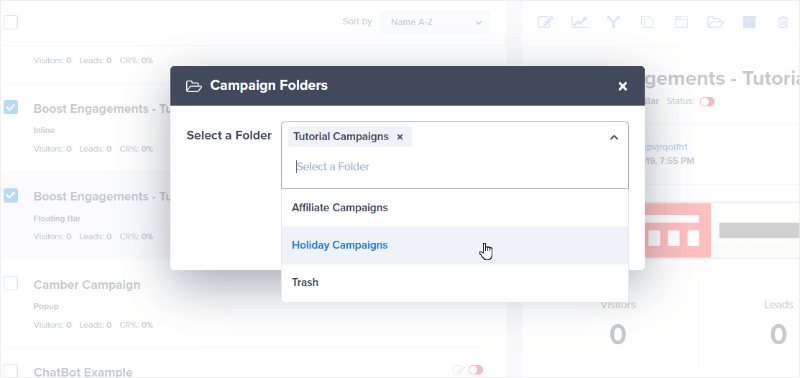Image resolution: width=800 pixels, height=378 pixels.
Task: Click the split test fork icon
Action: point(613,22)
